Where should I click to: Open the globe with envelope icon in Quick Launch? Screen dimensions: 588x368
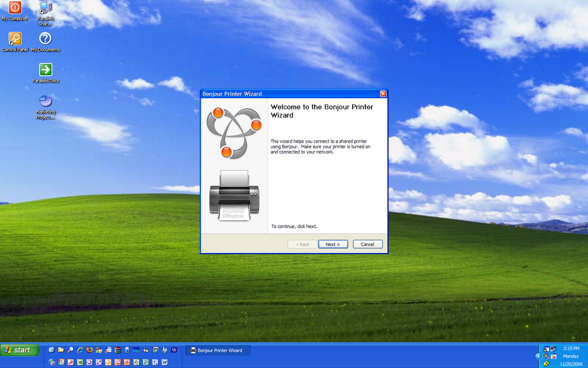coord(51,362)
